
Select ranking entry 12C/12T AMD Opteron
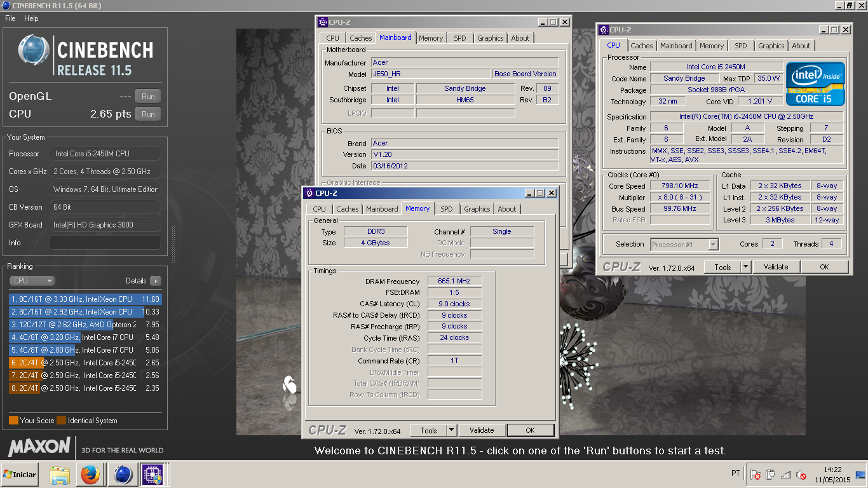click(x=85, y=325)
